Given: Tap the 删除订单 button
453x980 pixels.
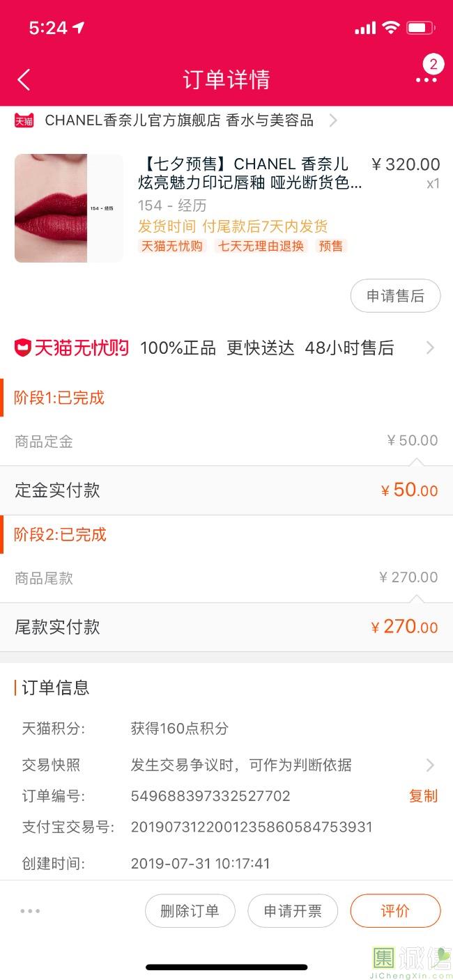Looking at the screenshot, I should (x=190, y=910).
